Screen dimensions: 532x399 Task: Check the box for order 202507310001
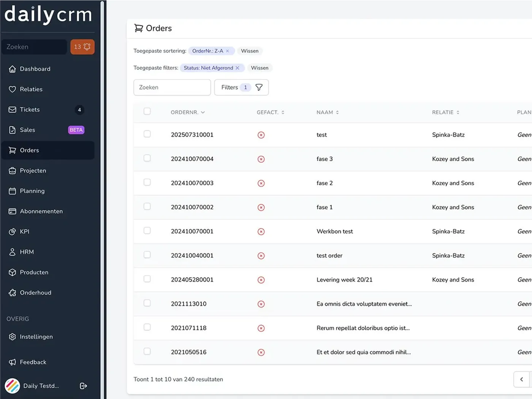pos(147,134)
